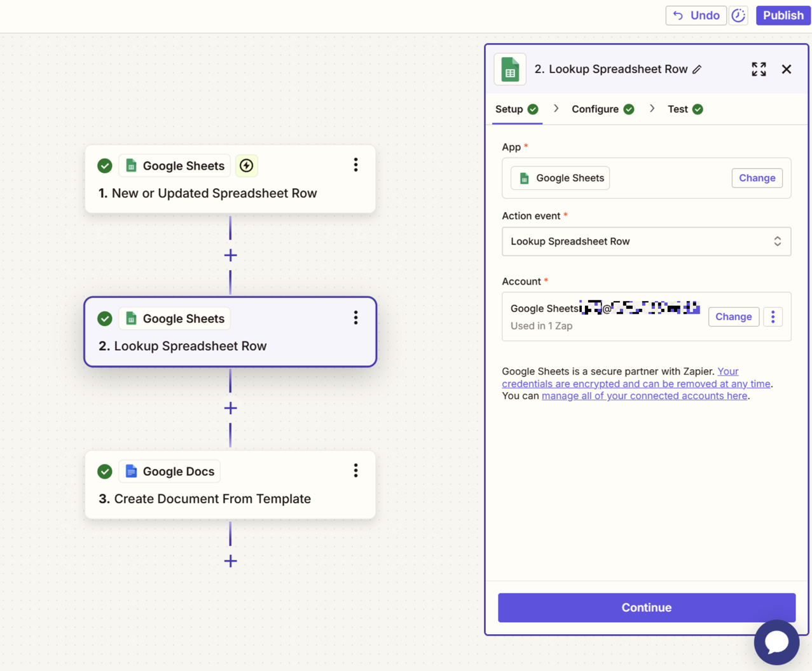Switch to the Test tab
812x671 pixels.
[x=685, y=109]
